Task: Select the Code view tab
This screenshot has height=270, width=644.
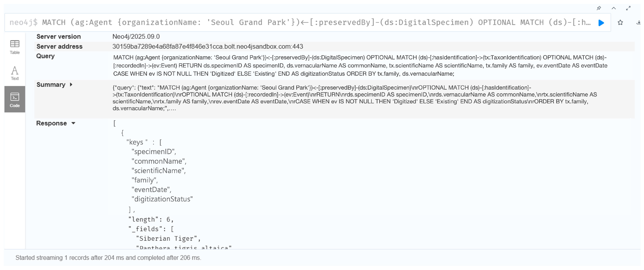Action: (14, 100)
